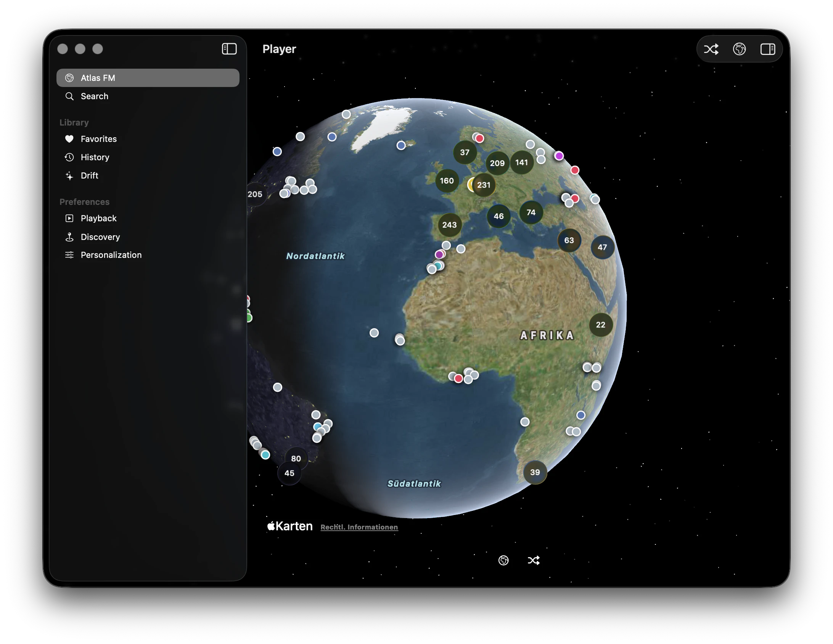The image size is (833, 644).
Task: Open Drift in the library
Action: [x=148, y=175]
